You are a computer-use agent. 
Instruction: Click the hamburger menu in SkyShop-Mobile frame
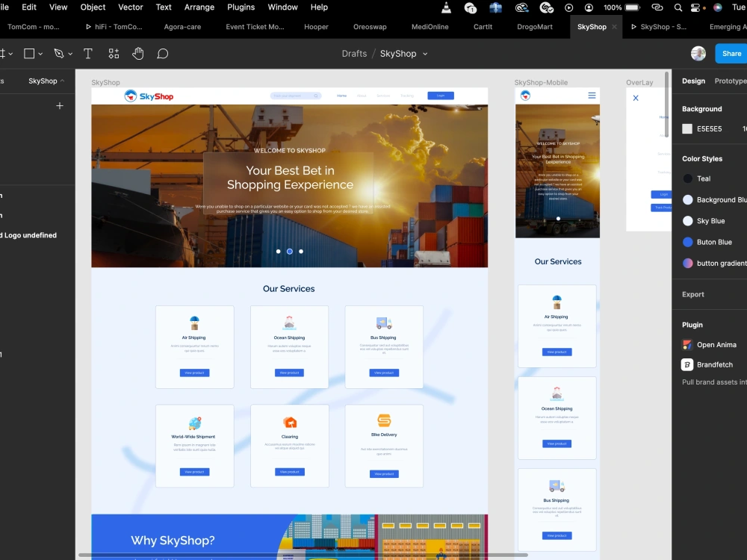point(592,96)
